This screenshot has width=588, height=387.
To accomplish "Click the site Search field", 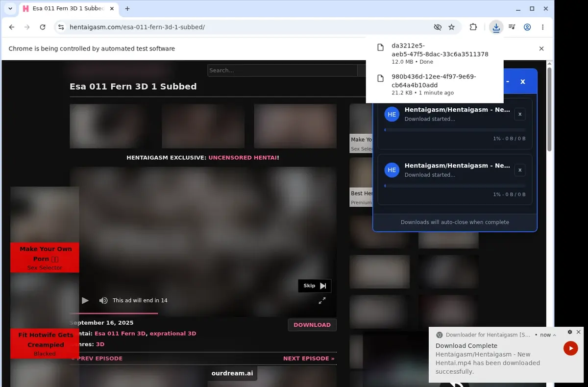I will click(x=283, y=70).
